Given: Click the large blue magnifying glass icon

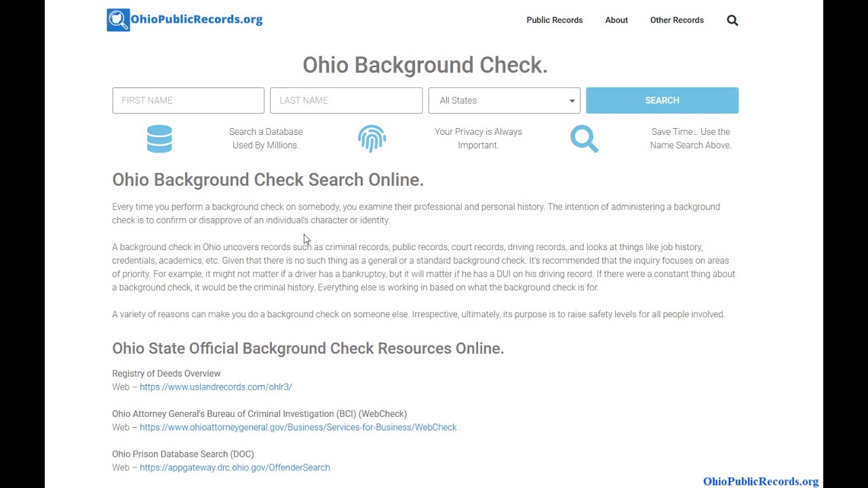Looking at the screenshot, I should click(x=584, y=139).
